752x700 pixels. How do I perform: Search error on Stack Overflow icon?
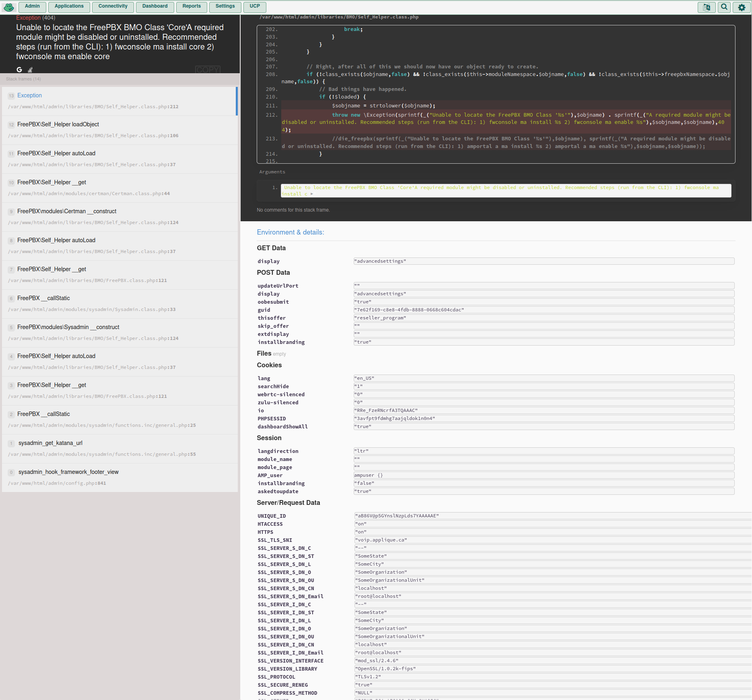(x=30, y=70)
